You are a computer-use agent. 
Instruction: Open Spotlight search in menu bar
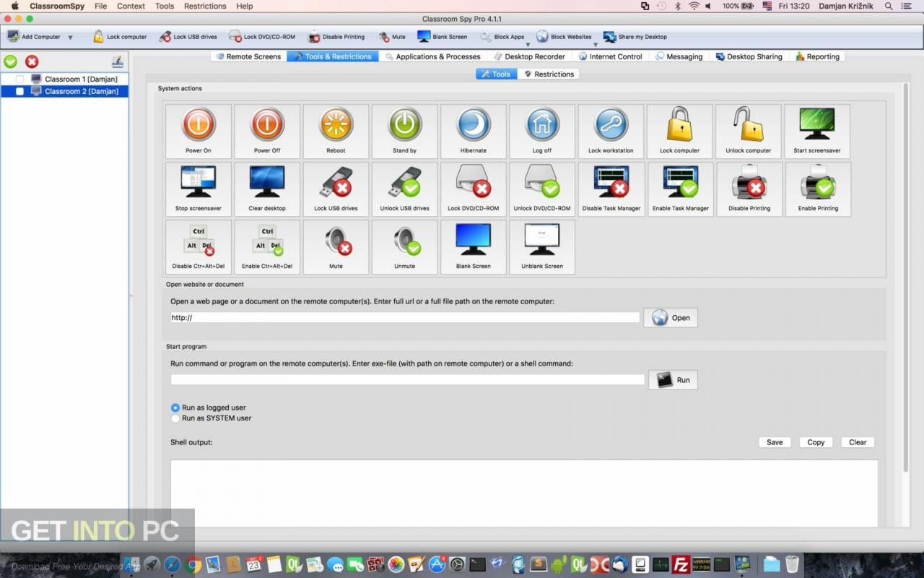(x=888, y=6)
